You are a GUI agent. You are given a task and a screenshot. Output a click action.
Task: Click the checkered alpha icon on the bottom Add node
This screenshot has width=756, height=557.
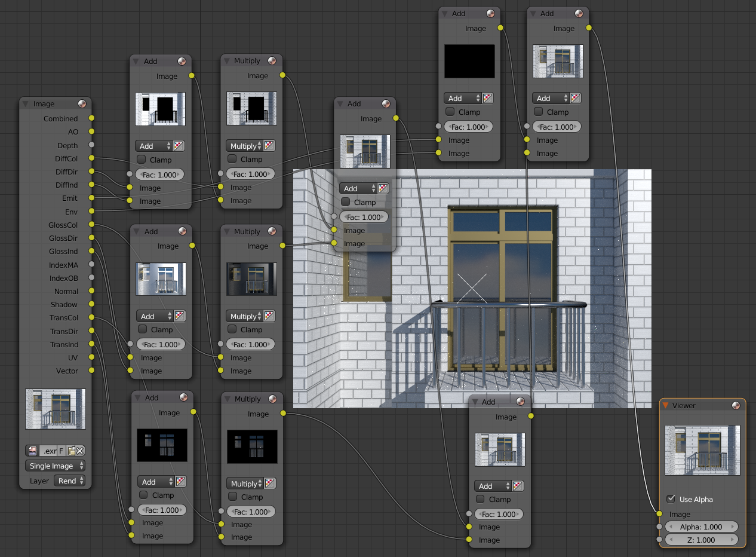click(517, 486)
